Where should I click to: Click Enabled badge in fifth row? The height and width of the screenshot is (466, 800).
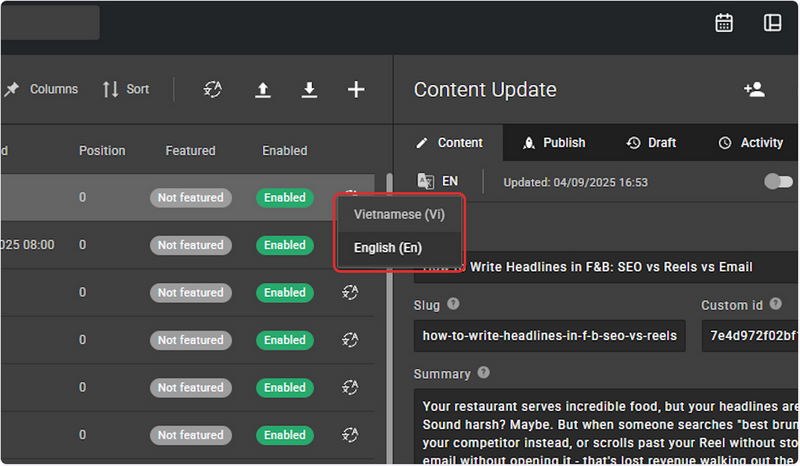coord(285,387)
